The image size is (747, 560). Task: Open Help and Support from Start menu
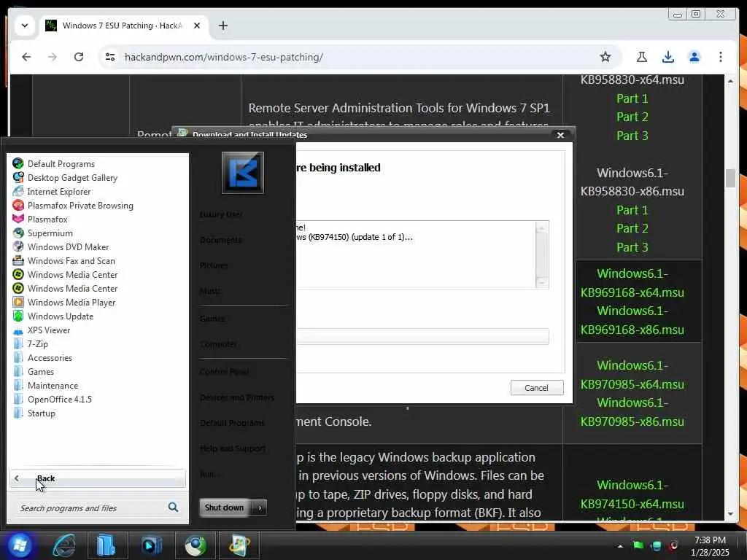233,448
